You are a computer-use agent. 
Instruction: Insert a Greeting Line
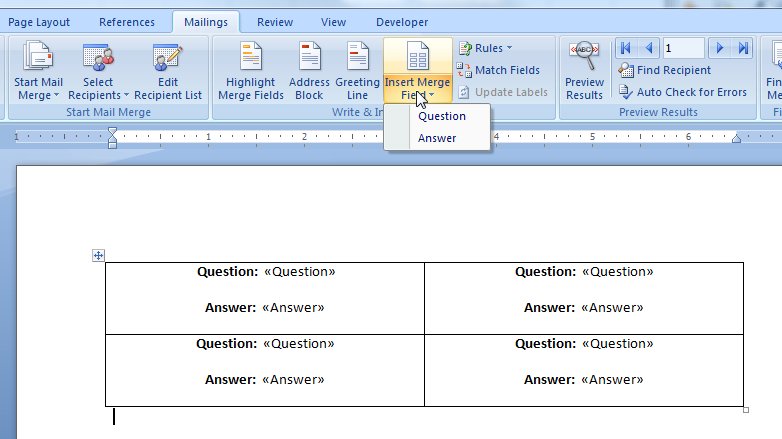point(357,72)
